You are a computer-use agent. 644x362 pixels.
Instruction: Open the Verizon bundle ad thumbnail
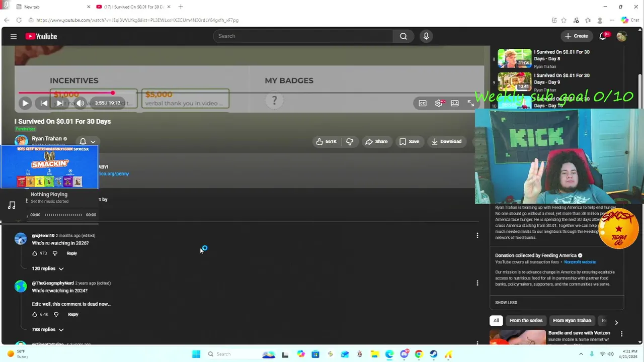click(518, 337)
